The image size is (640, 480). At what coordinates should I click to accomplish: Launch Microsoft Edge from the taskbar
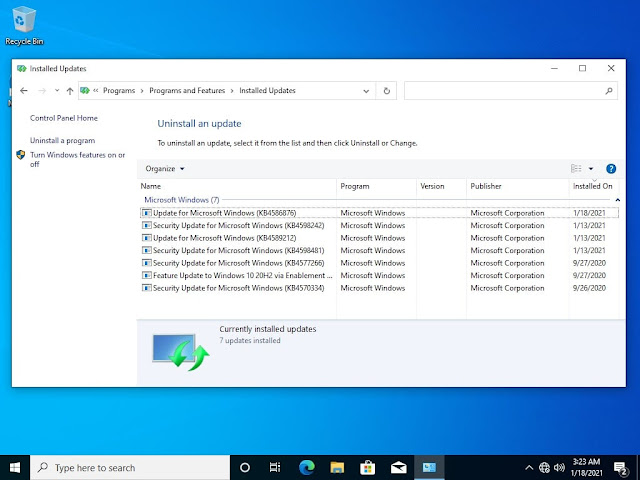tap(307, 468)
